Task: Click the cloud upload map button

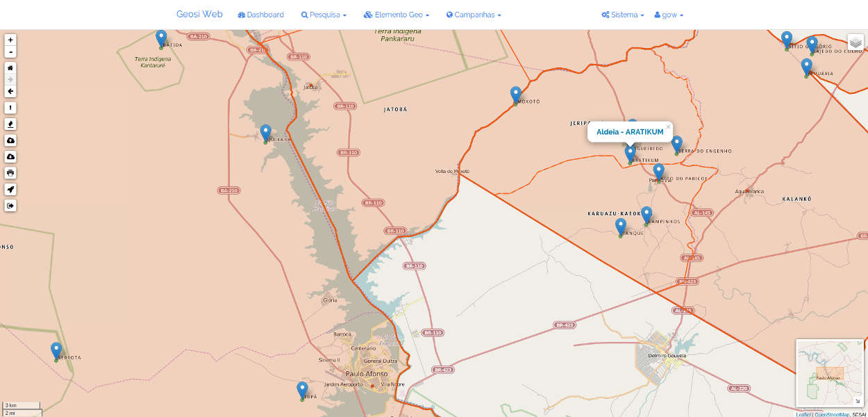Action: 10,140
